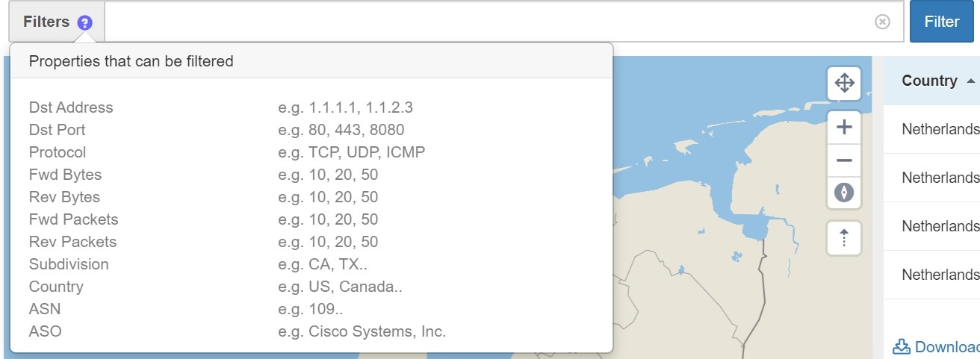The image size is (980, 359).
Task: Select the Fwd Bytes filter property
Action: 65,175
